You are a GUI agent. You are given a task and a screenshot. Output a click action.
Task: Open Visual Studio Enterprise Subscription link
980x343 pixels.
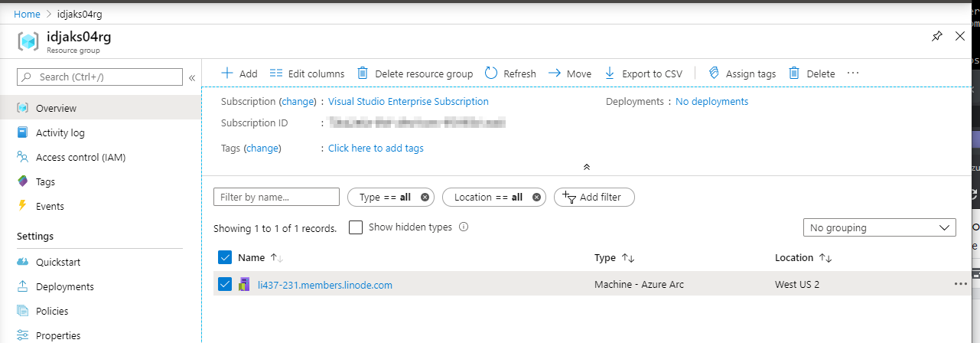tap(409, 101)
